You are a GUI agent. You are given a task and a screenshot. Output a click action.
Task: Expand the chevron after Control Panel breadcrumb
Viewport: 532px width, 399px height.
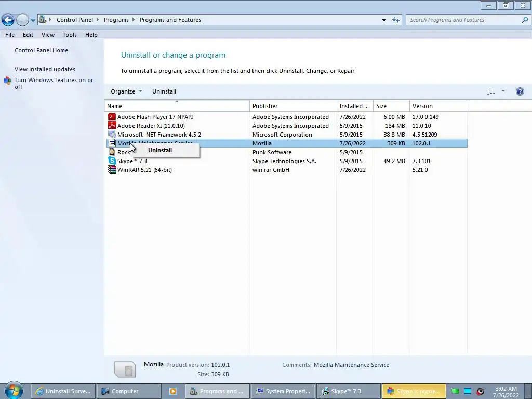(97, 20)
